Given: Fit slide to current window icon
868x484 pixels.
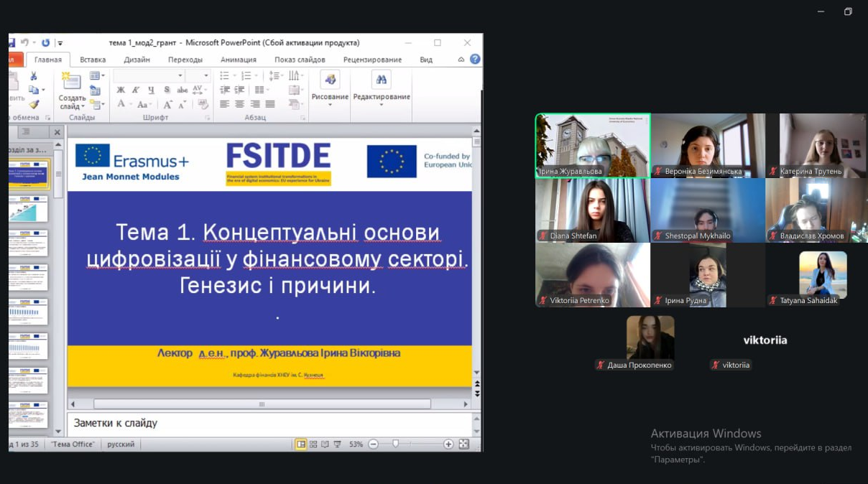Looking at the screenshot, I should pos(464,445).
